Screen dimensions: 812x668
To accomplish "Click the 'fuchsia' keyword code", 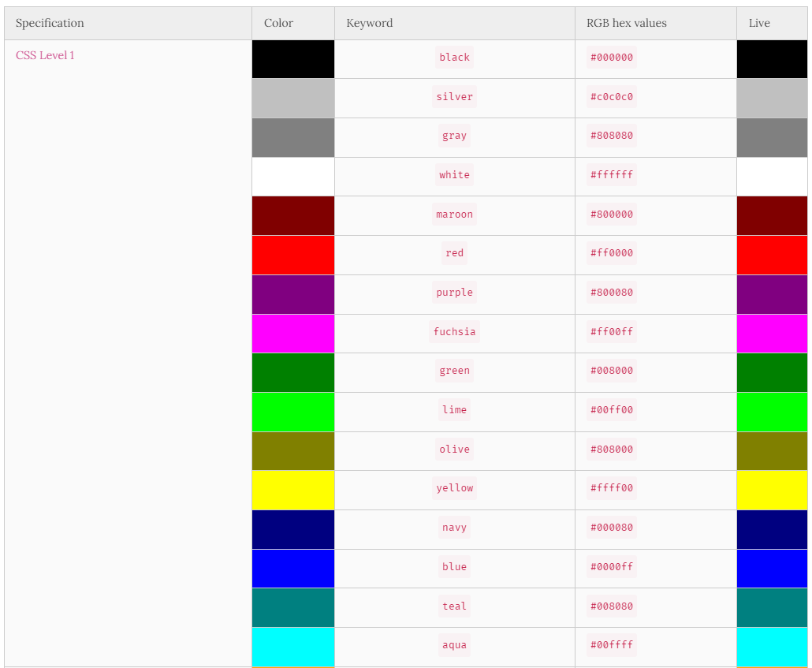I will point(454,332).
